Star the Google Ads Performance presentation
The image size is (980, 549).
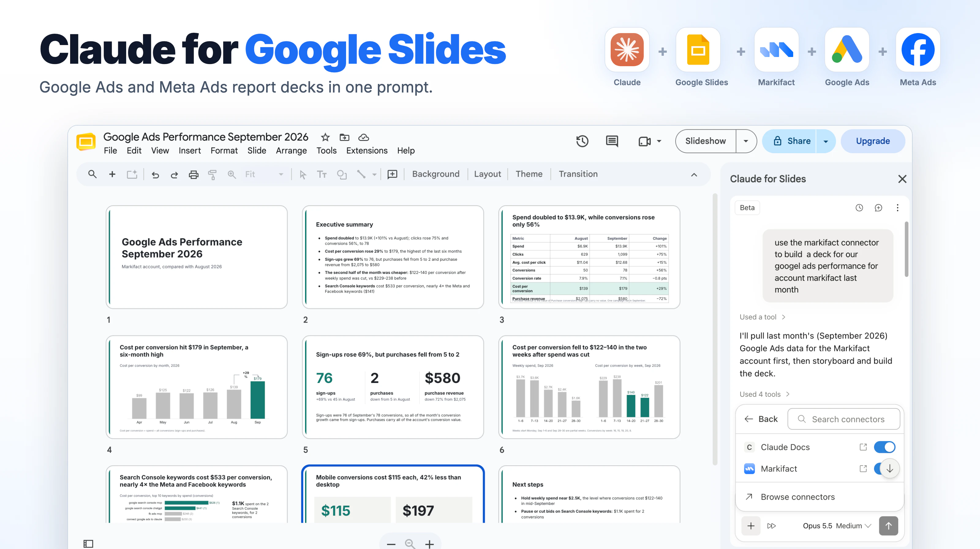pos(325,137)
